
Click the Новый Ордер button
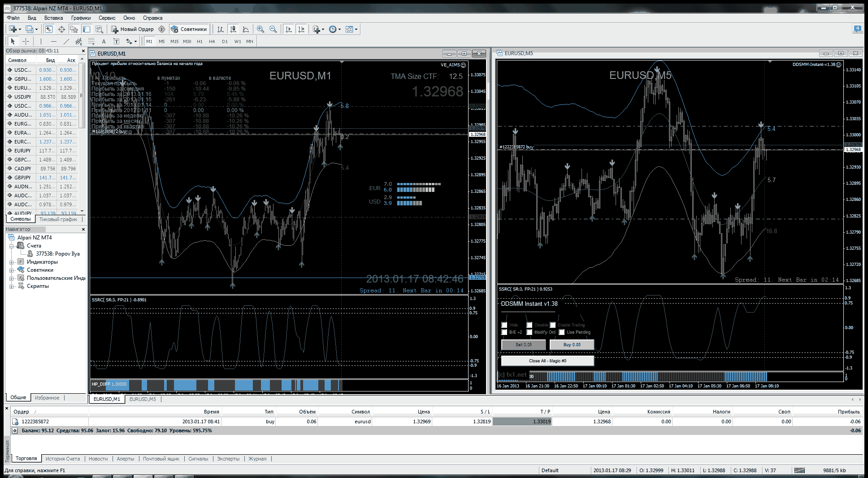tap(133, 29)
